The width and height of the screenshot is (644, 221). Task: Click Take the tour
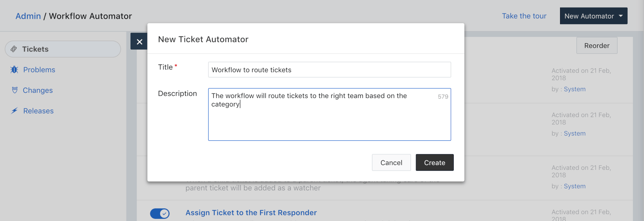524,16
